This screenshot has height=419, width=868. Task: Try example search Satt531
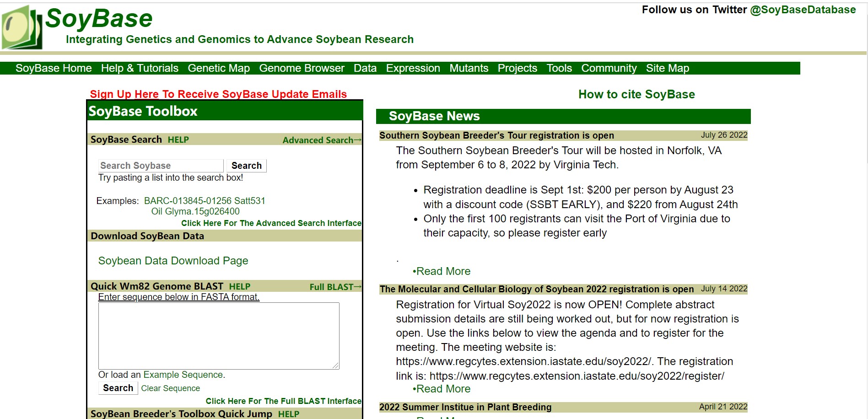click(x=250, y=201)
